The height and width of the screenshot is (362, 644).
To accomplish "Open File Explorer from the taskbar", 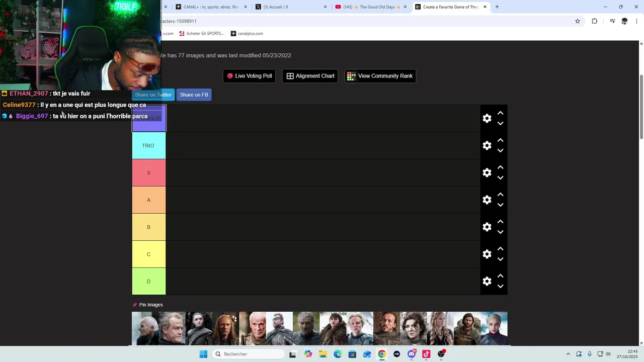I will pos(323,354).
